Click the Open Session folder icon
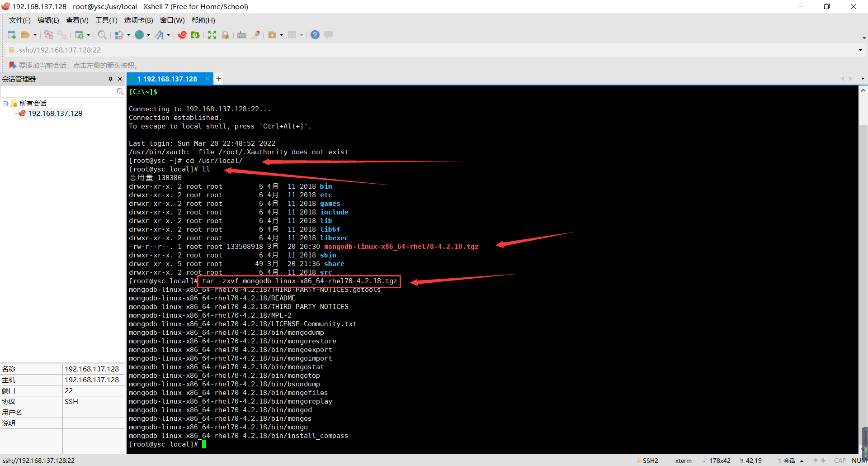 [25, 35]
